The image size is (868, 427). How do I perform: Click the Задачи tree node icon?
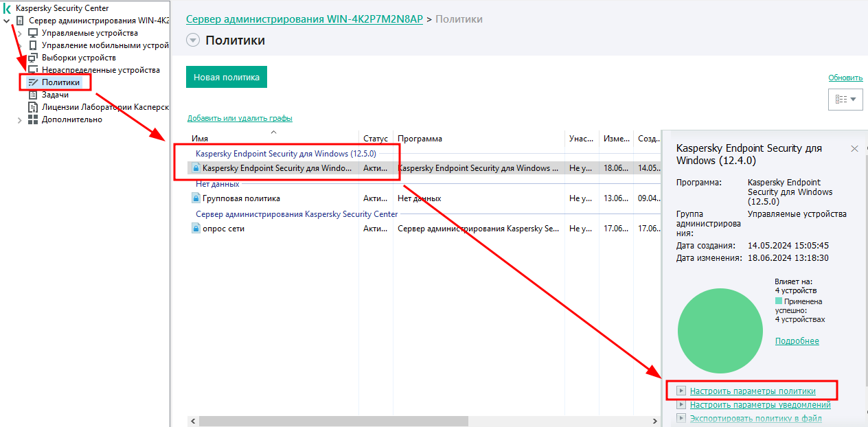click(33, 95)
